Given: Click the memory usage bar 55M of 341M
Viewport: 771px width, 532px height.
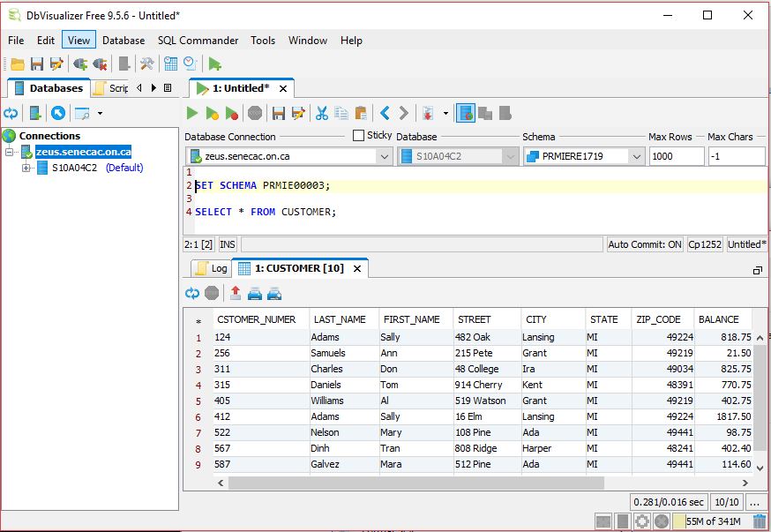Looking at the screenshot, I should click(712, 521).
